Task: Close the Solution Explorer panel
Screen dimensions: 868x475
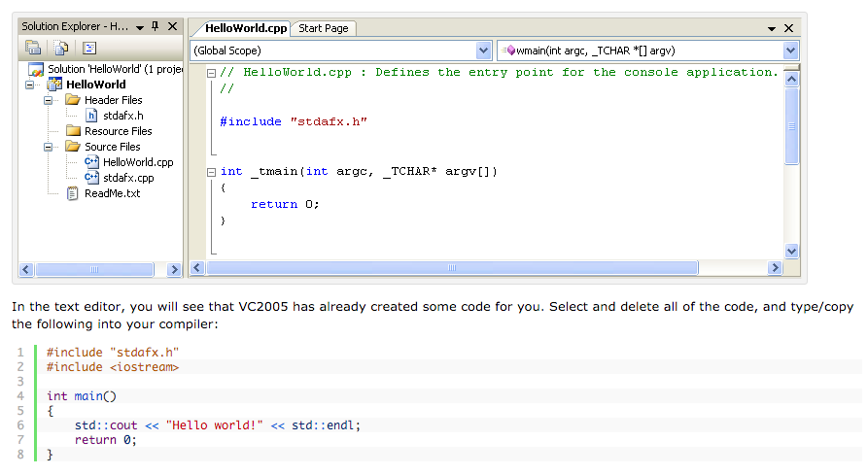Action: (x=173, y=26)
